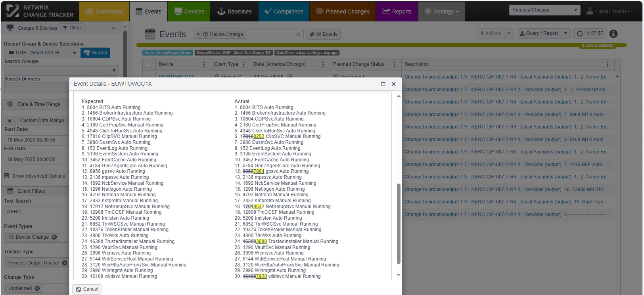Expand the Query / Report dropdown arrow
This screenshot has height=295, width=644.
(x=566, y=33)
